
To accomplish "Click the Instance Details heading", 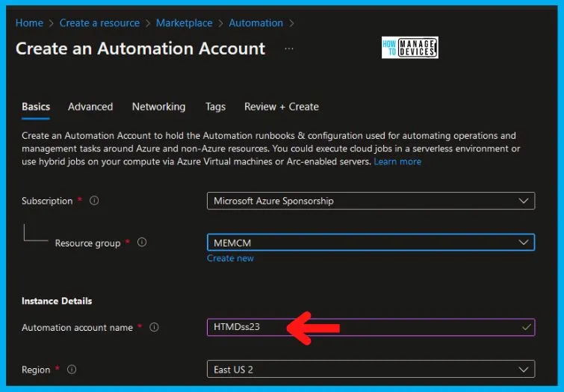I will coord(57,301).
